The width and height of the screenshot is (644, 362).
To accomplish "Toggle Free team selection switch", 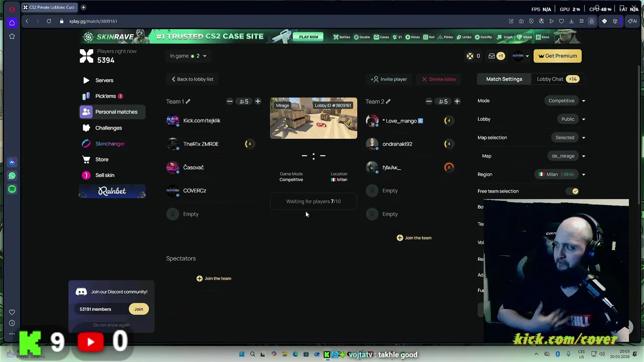I will click(572, 191).
